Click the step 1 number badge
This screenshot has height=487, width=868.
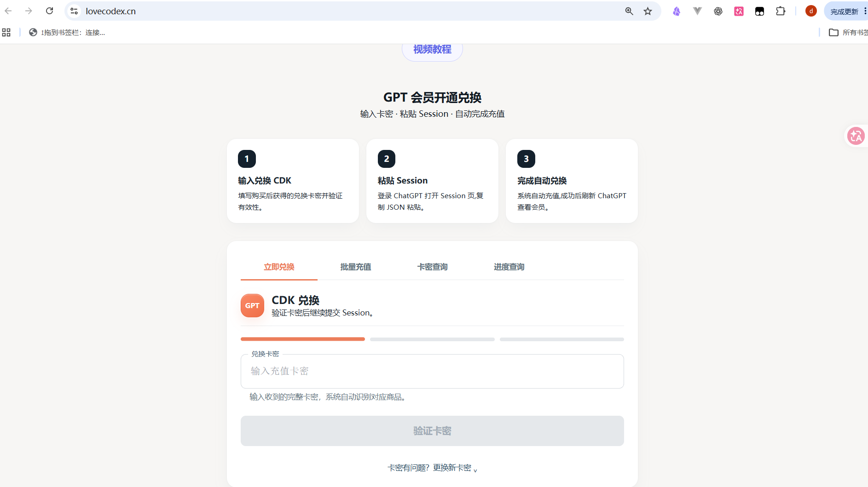pos(247,159)
